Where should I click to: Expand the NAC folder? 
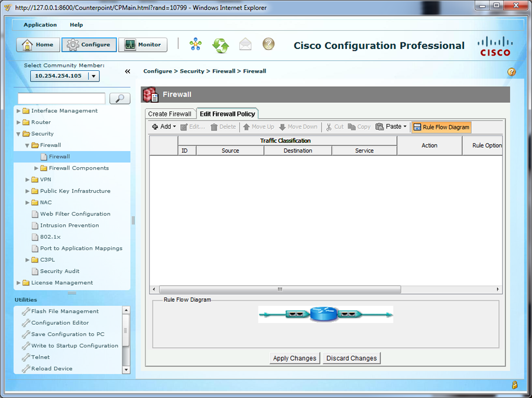point(27,203)
